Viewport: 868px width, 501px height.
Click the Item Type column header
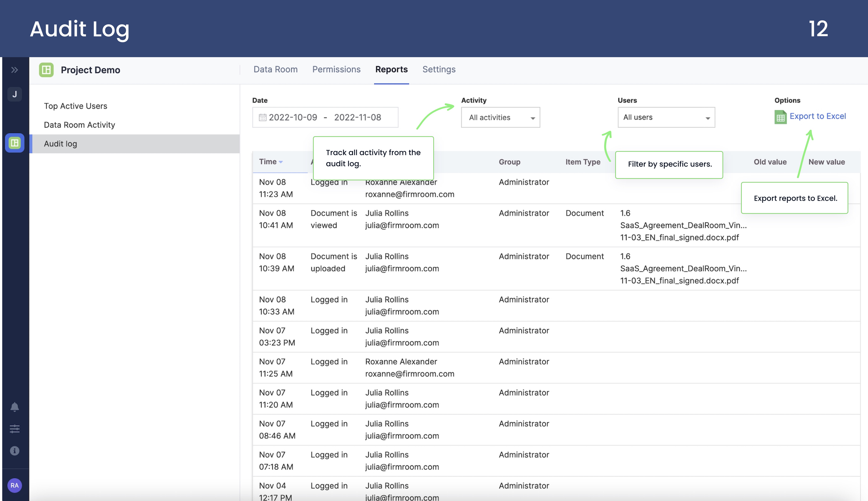click(x=583, y=162)
